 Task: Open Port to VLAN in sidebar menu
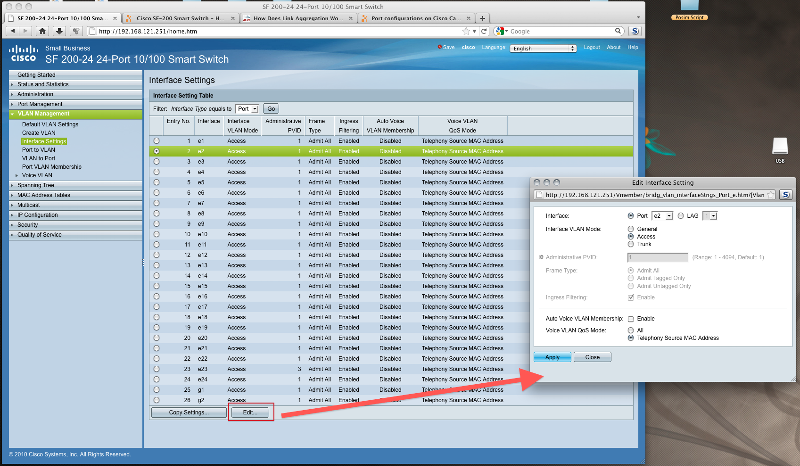coord(40,149)
